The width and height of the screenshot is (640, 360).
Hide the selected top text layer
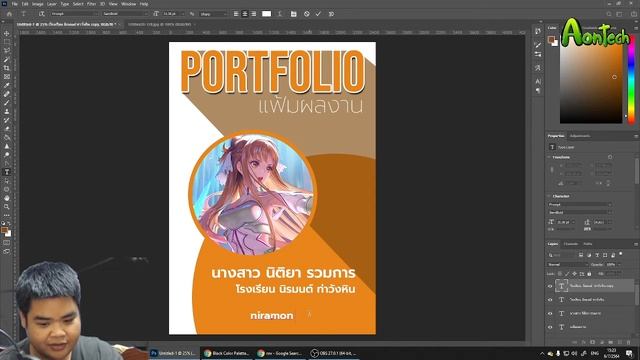[x=550, y=286]
